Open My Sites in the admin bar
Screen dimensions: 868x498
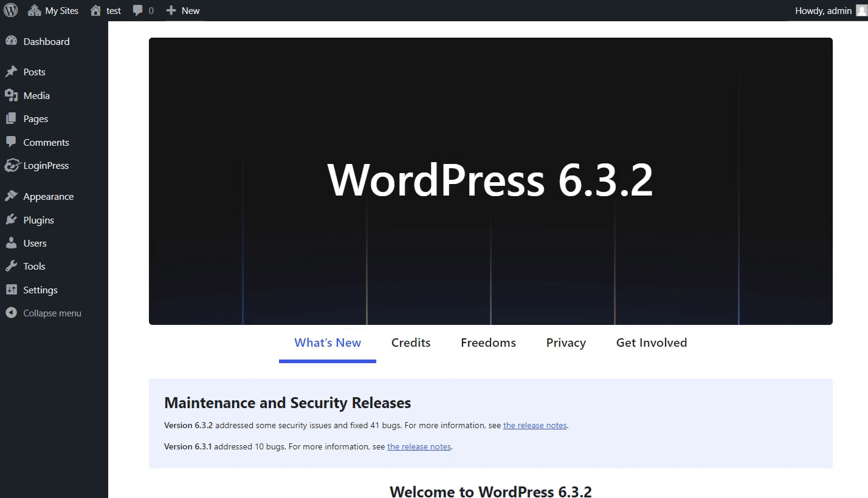pyautogui.click(x=61, y=10)
